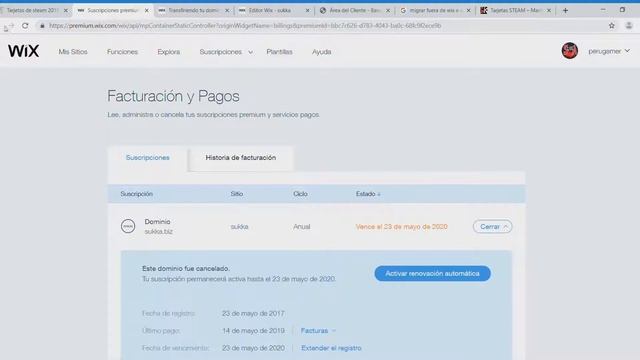This screenshot has height=360, width=640.
Task: Close the Suscripciones premium tab
Action: (x=147, y=10)
